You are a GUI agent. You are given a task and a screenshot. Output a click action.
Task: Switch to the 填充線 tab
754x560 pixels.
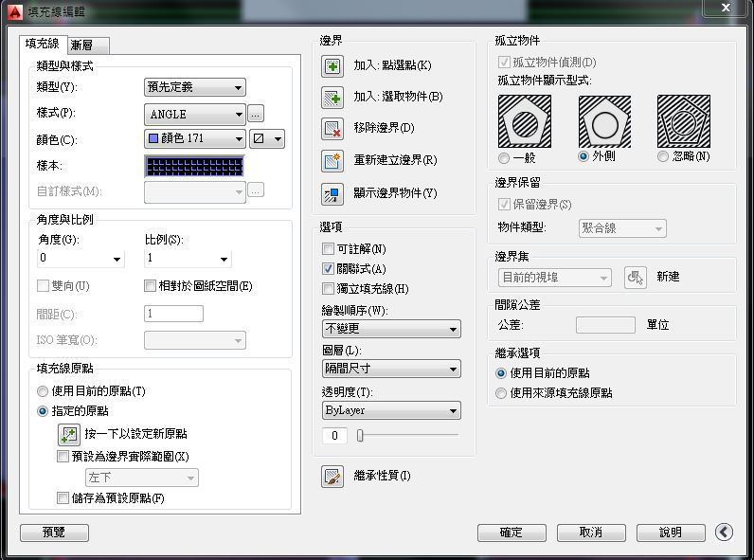click(x=43, y=44)
